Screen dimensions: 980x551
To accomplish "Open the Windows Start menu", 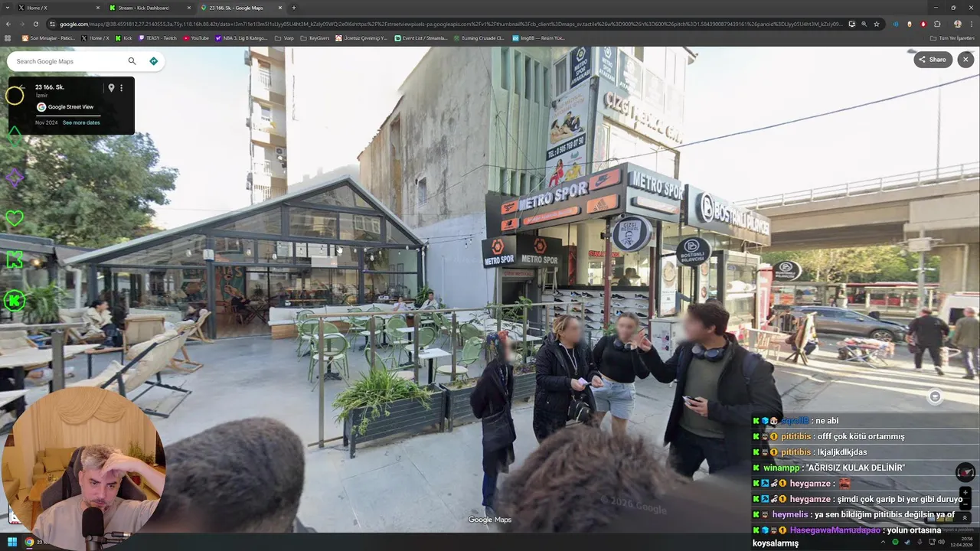I will coord(12,542).
